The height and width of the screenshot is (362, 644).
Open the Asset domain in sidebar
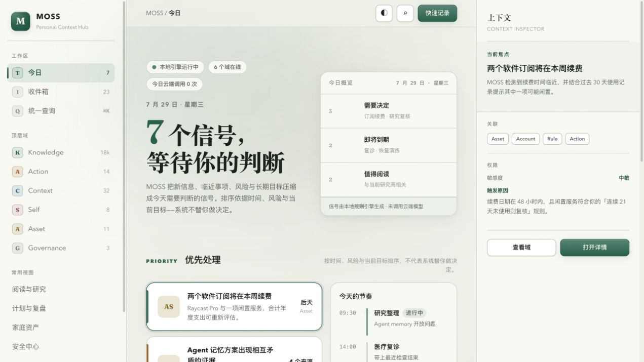tap(61, 229)
